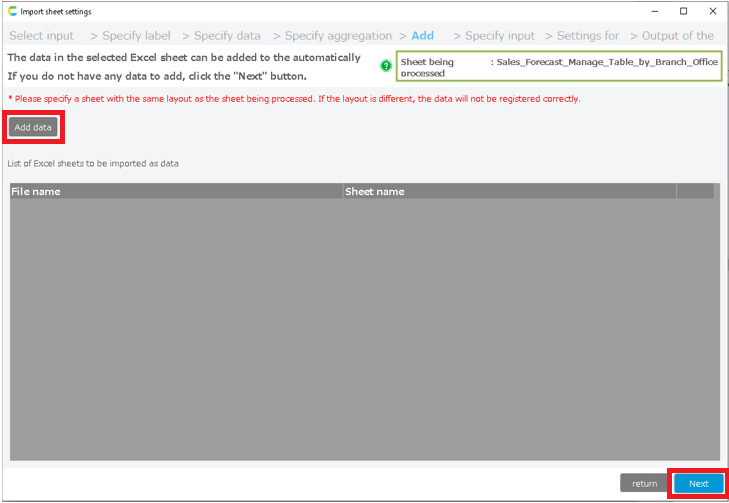Close the Import sheet settings window
The height and width of the screenshot is (503, 729).
pos(712,11)
